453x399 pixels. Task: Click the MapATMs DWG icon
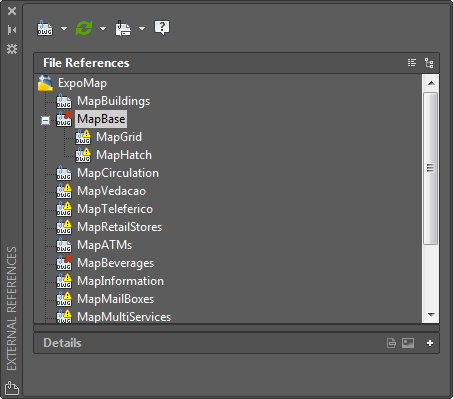[x=64, y=245]
